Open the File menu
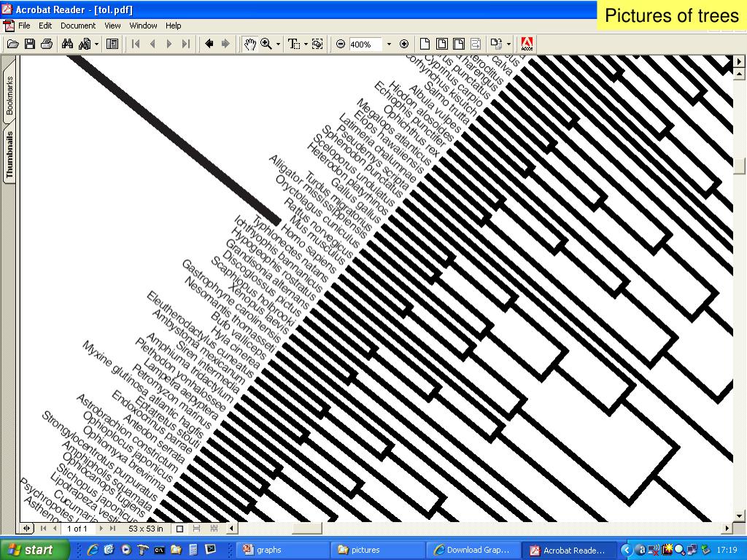747x560 pixels. [x=24, y=26]
